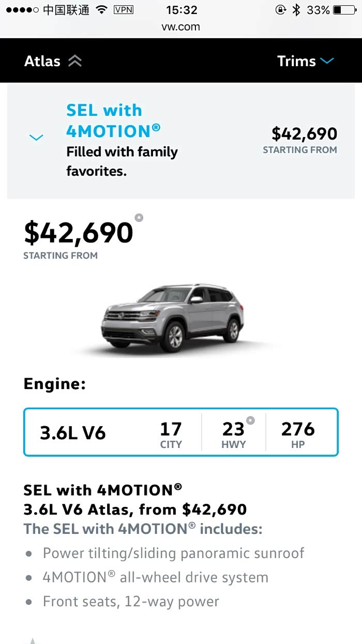Tap the Bluetooth status icon
Viewport: 362px width, 644px height.
(296, 10)
